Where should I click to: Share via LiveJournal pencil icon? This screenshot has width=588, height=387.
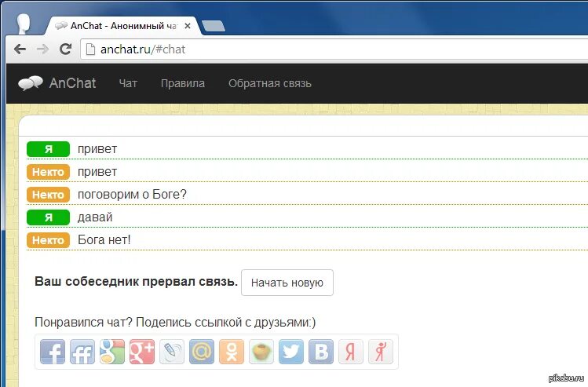coord(172,352)
